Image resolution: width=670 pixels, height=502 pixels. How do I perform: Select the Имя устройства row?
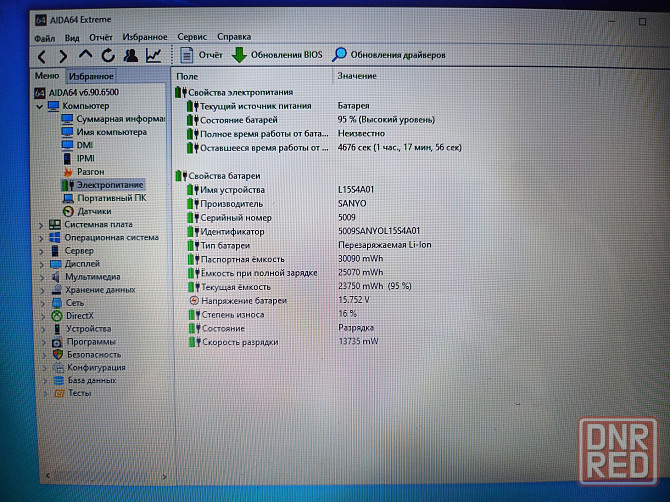281,190
